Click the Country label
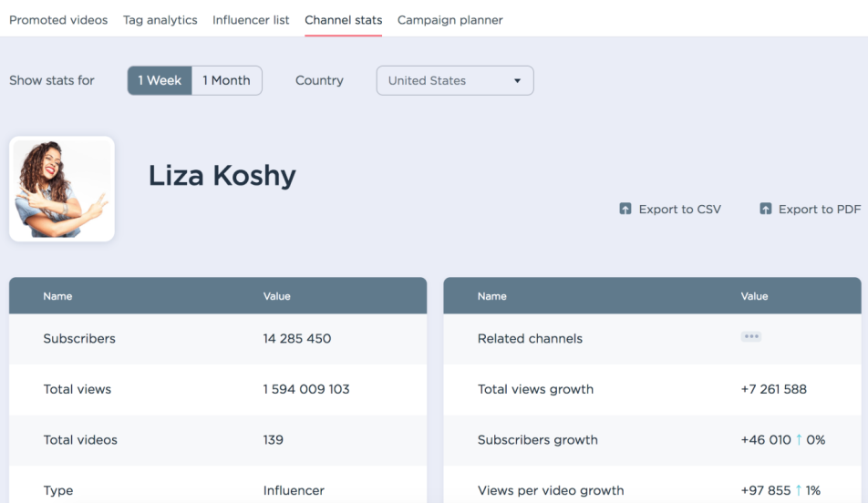 click(319, 80)
